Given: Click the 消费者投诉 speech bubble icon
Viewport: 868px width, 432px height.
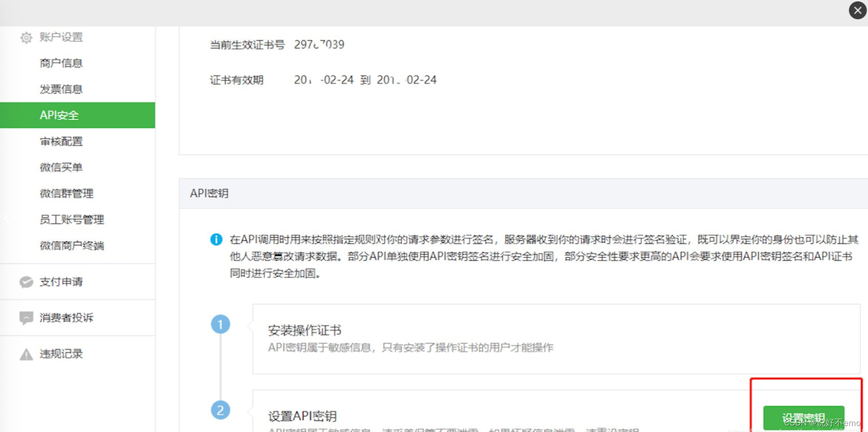Looking at the screenshot, I should (26, 318).
